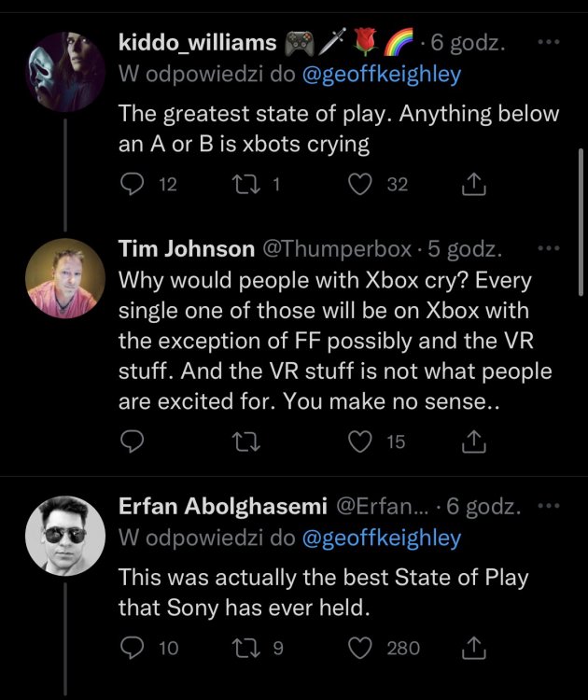Open more options for Erfan's tweet

551,506
